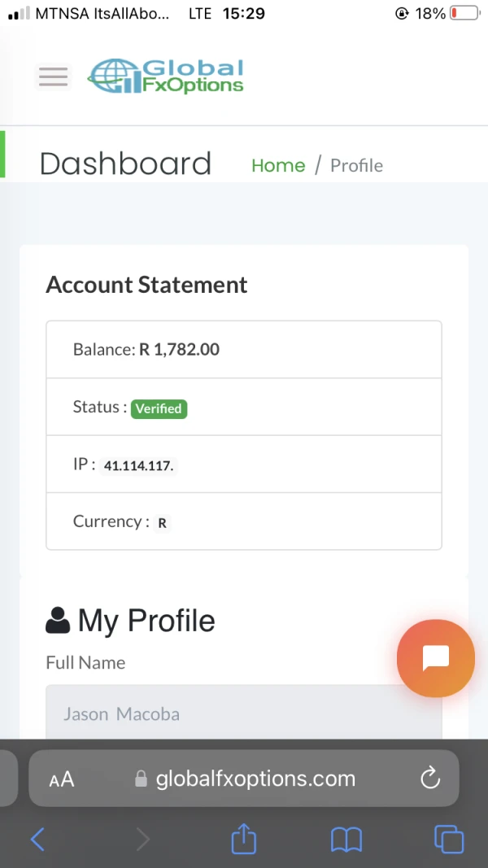Tap the IP address value
Image resolution: width=488 pixels, height=868 pixels.
(138, 466)
